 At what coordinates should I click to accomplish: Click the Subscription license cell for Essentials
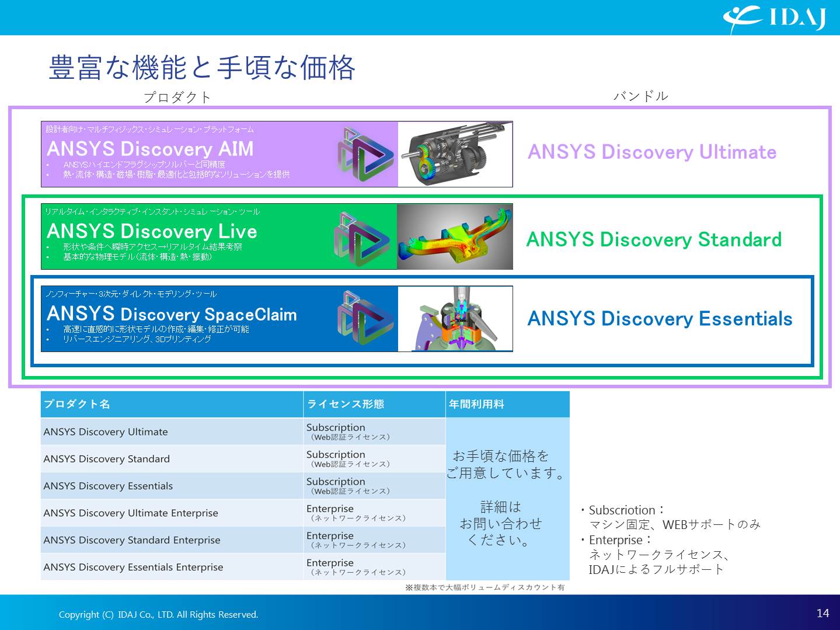pyautogui.click(x=374, y=486)
